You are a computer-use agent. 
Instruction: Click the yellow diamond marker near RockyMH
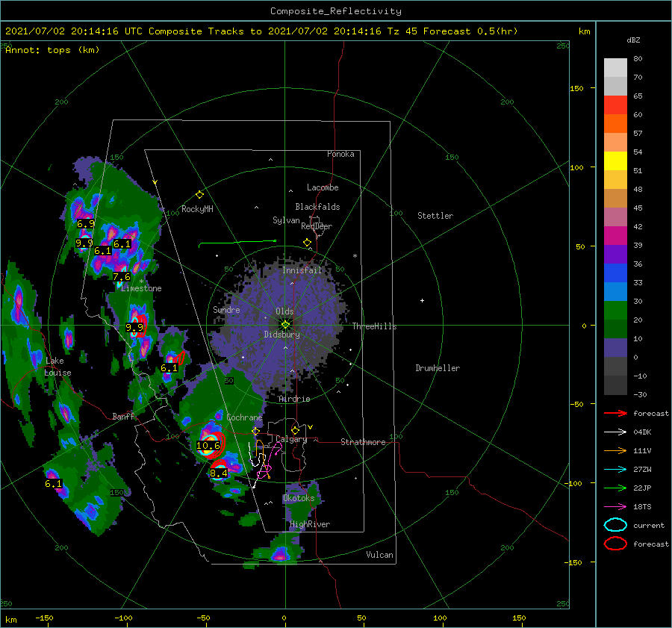pyautogui.click(x=199, y=195)
